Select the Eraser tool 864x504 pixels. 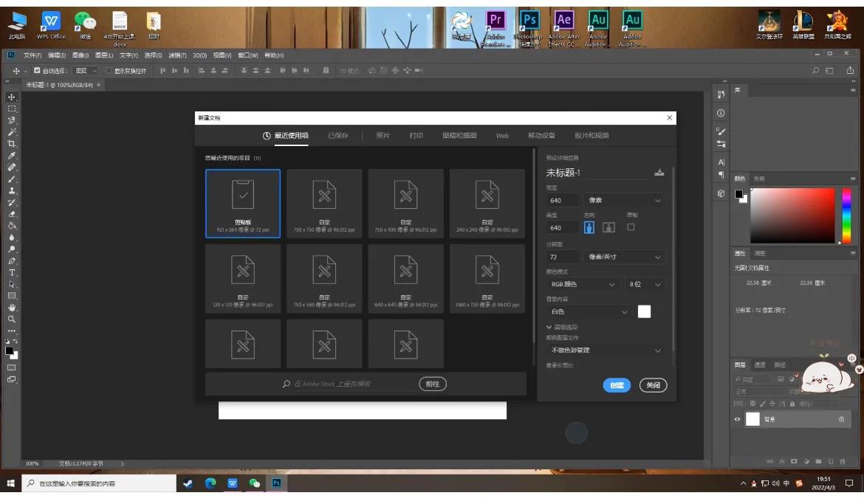pos(12,214)
